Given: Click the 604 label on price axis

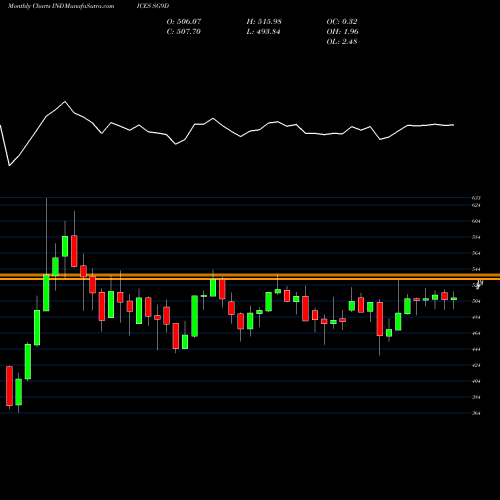Looking at the screenshot, I should [x=476, y=221].
